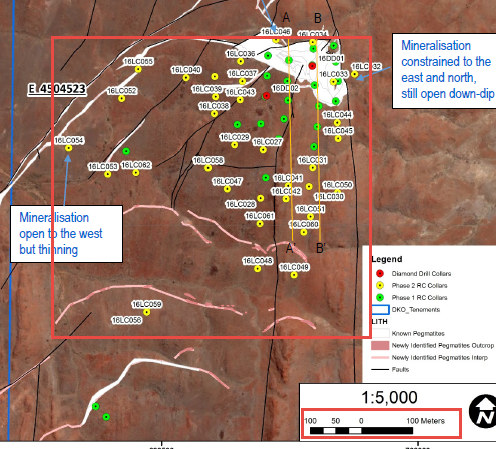
Task: Click the 'Mineralisation open to the west' callout
Action: point(66,234)
